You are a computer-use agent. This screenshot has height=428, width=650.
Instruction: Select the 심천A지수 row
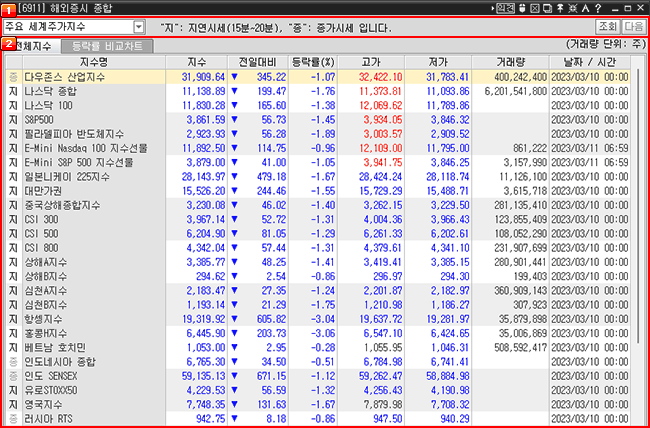(x=318, y=291)
